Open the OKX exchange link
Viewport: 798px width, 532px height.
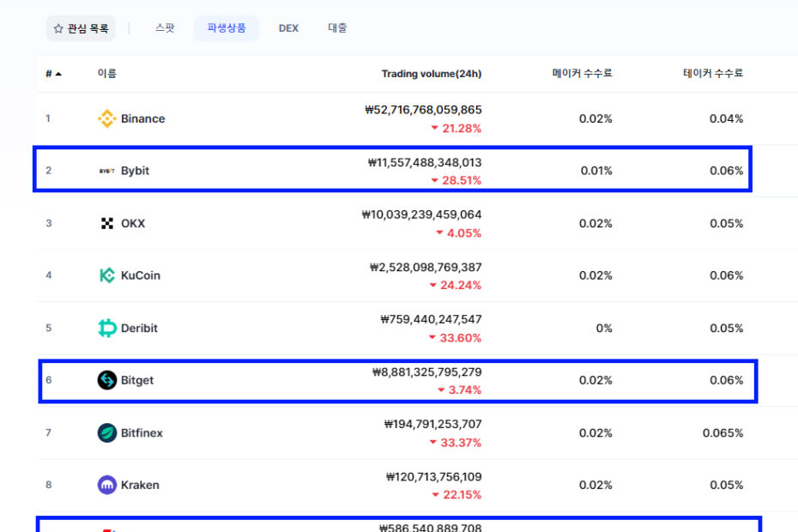point(133,223)
